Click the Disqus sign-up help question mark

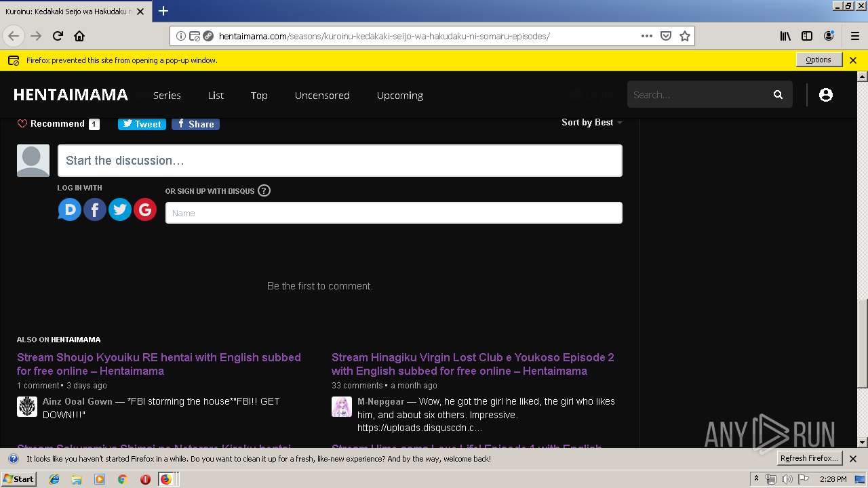click(x=264, y=190)
